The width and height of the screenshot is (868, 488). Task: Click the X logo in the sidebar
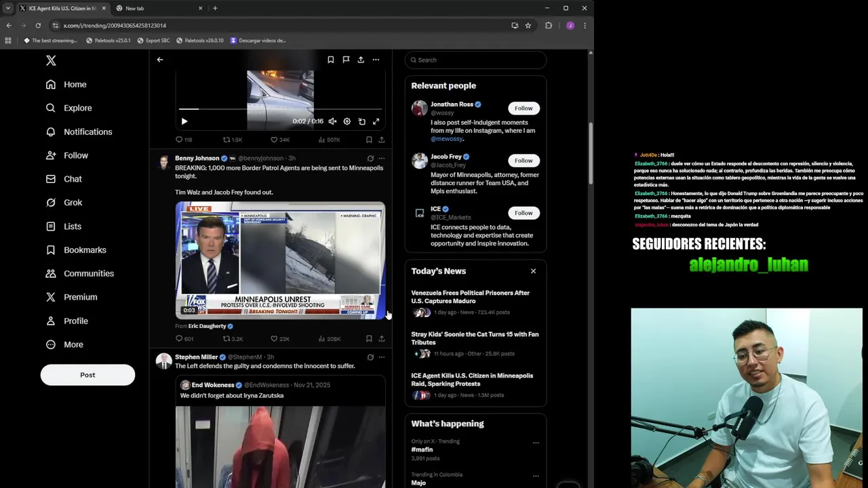[x=51, y=60]
